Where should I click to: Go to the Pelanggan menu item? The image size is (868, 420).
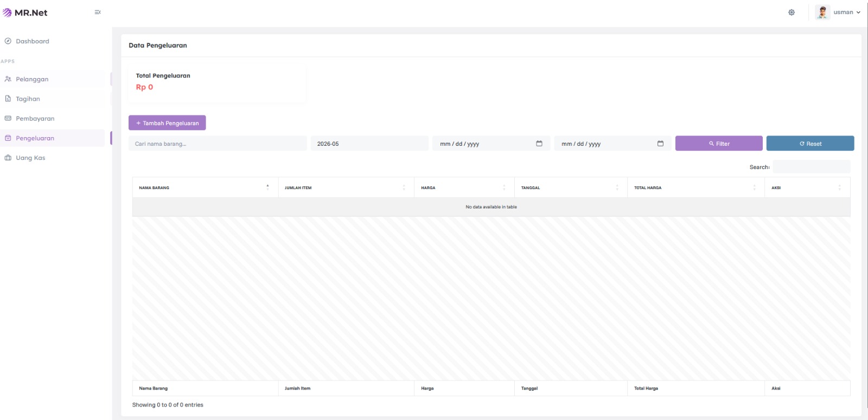(x=53, y=79)
